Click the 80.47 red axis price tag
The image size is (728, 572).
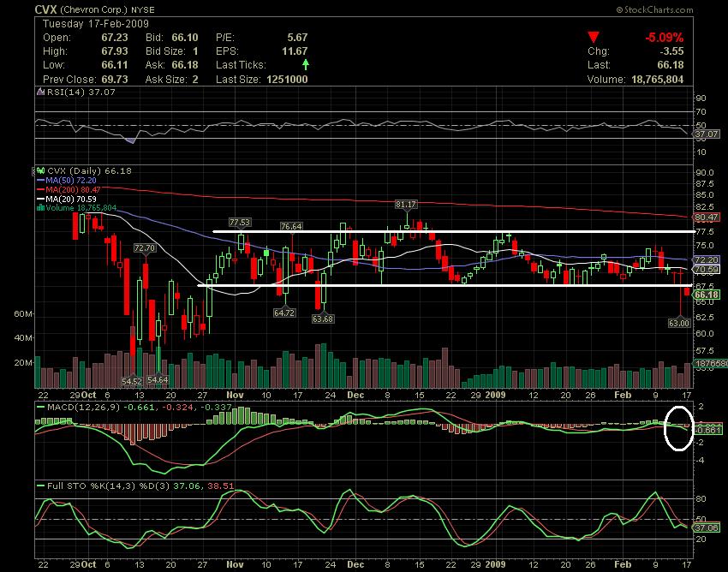click(707, 217)
